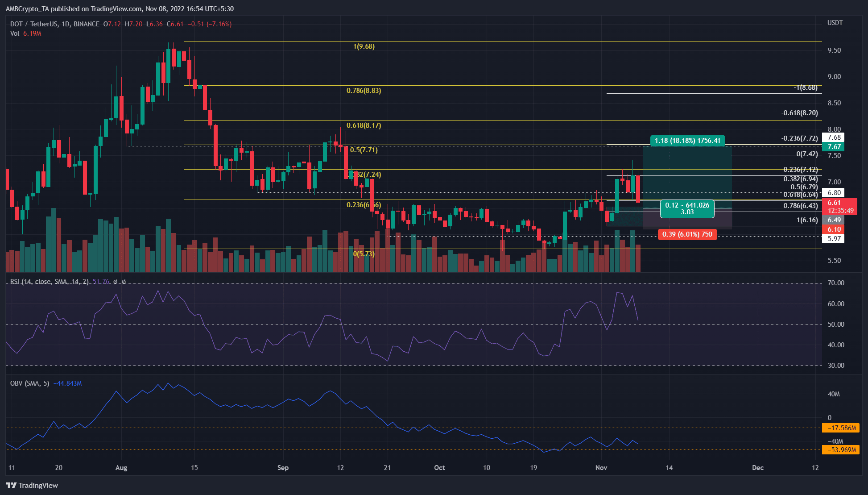
Task: Click the Dec label on the time axis
Action: 758,468
